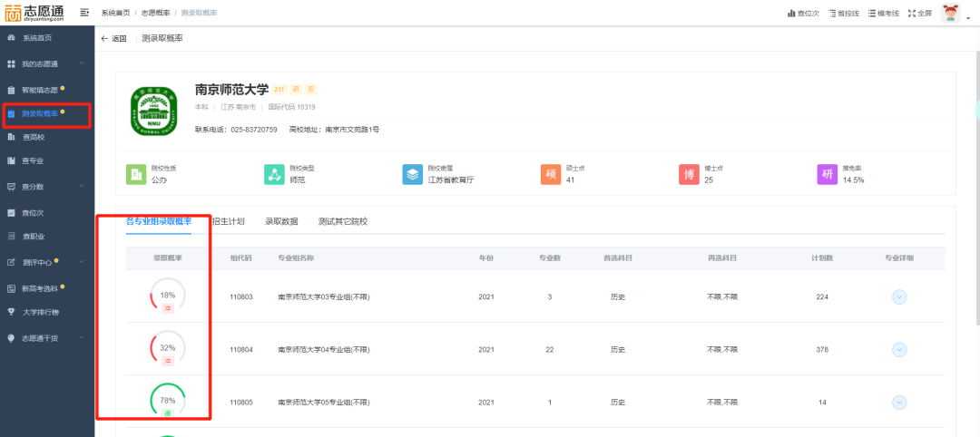980x437 pixels.
Task: Enter fullscreen with the 全屏 icon
Action: coord(909,14)
